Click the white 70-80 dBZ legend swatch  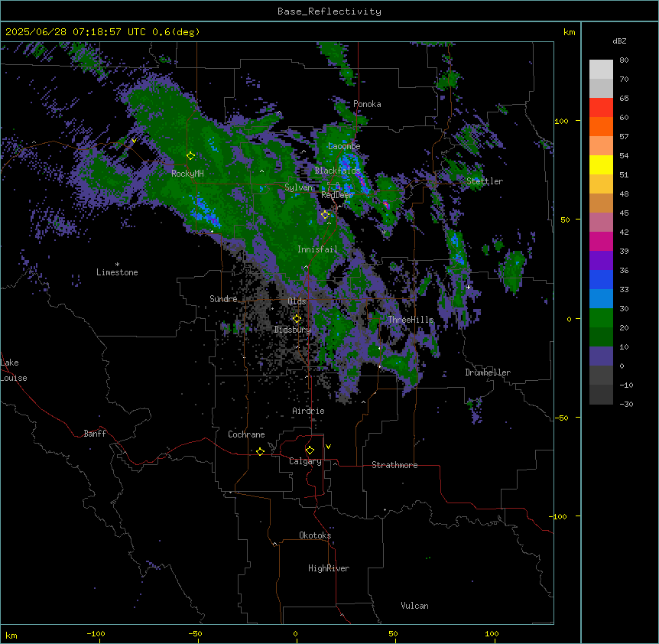(601, 70)
